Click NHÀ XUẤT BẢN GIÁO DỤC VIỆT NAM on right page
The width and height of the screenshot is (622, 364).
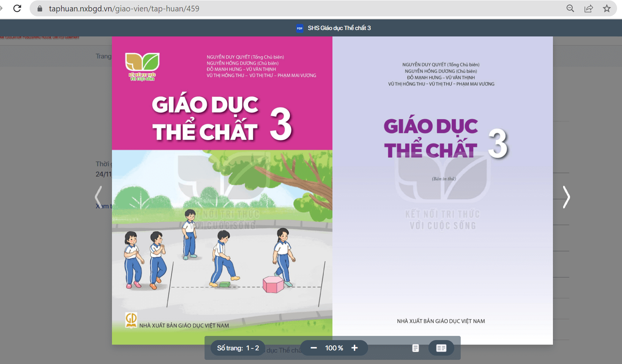point(441,321)
